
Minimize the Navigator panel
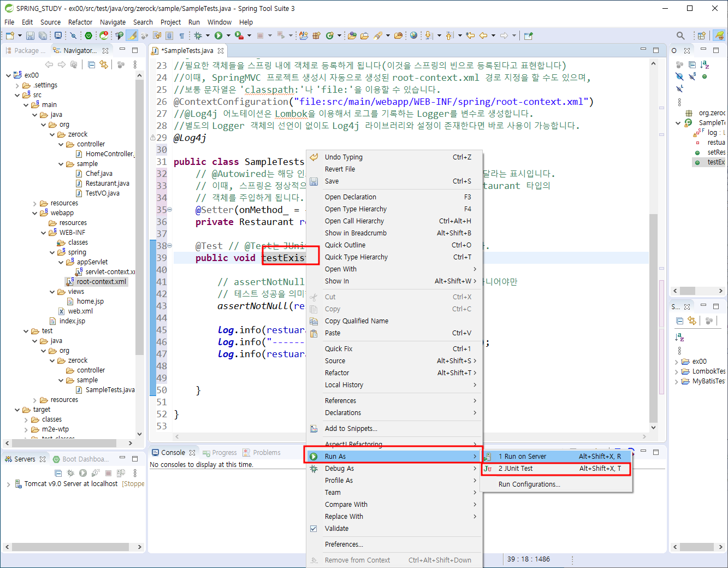click(x=122, y=50)
